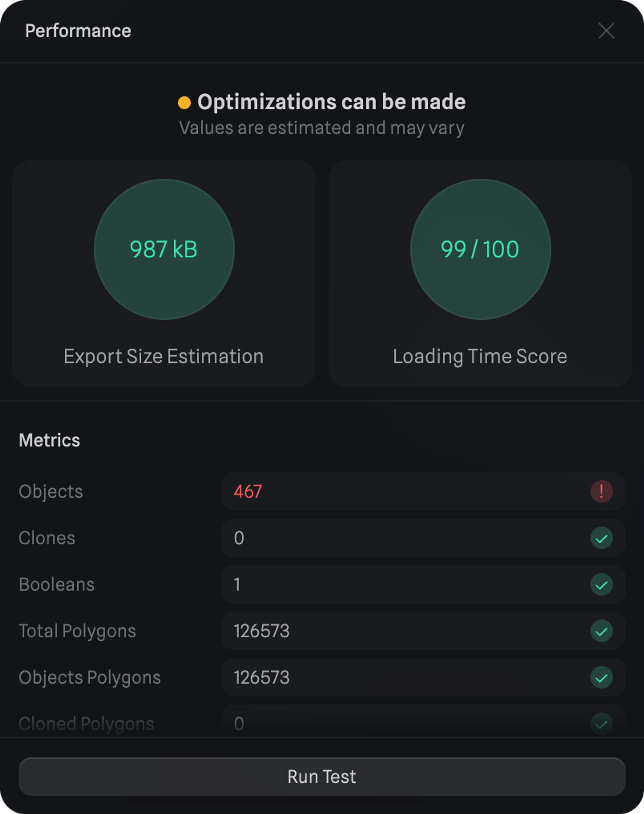Click the Total Polygons checkmark icon

click(601, 631)
